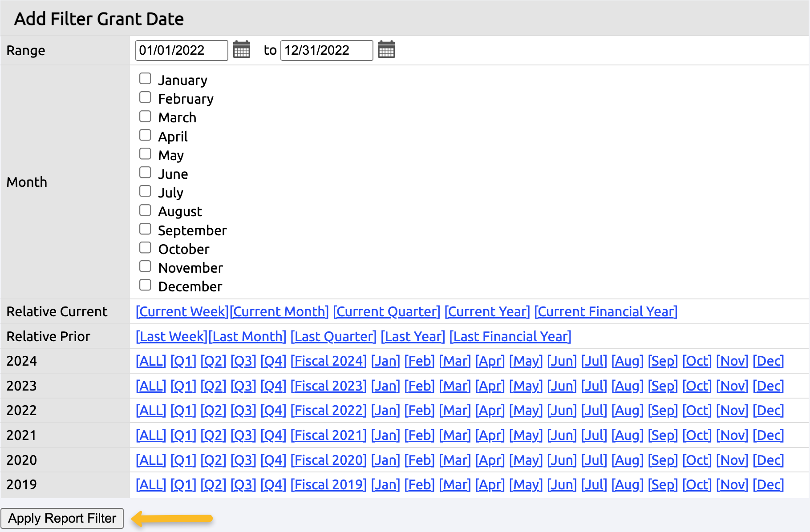
Task: Check the December month checkbox
Action: [x=145, y=285]
